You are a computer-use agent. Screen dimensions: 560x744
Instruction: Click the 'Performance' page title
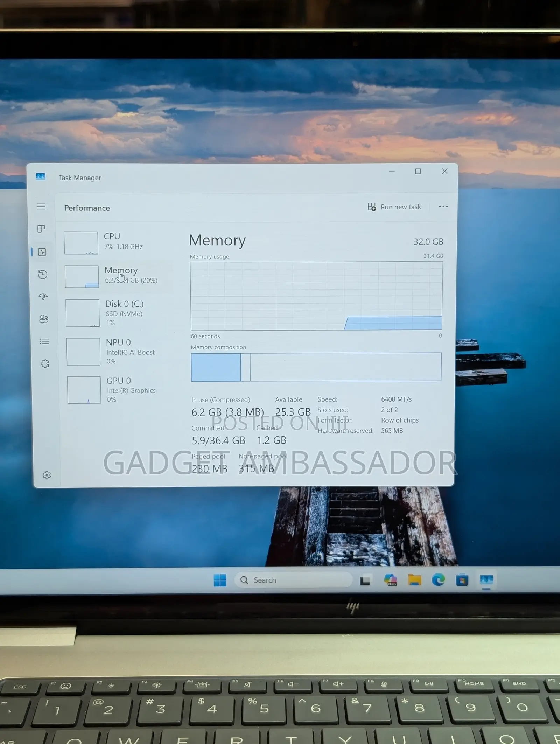87,208
